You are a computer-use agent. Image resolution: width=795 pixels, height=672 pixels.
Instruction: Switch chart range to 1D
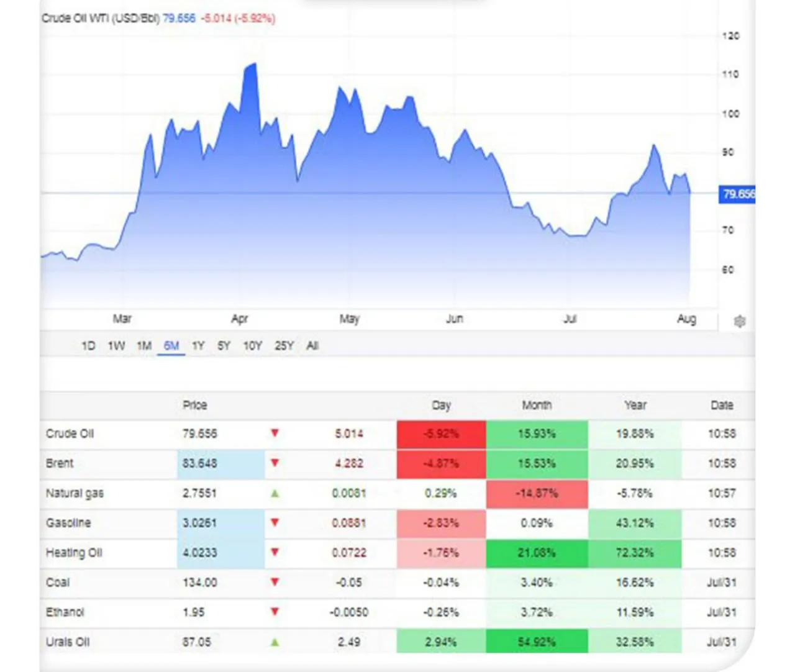88,346
